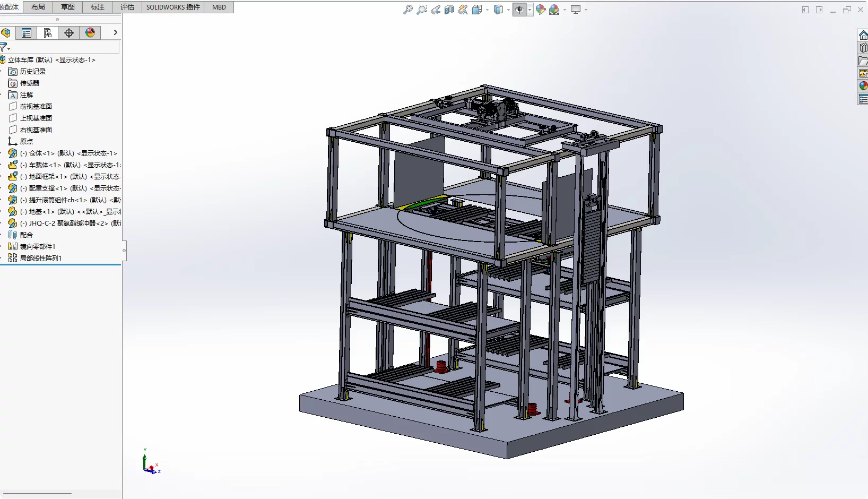Click the Zoom to Fit magnifier icon
The width and height of the screenshot is (868, 499).
[407, 10]
